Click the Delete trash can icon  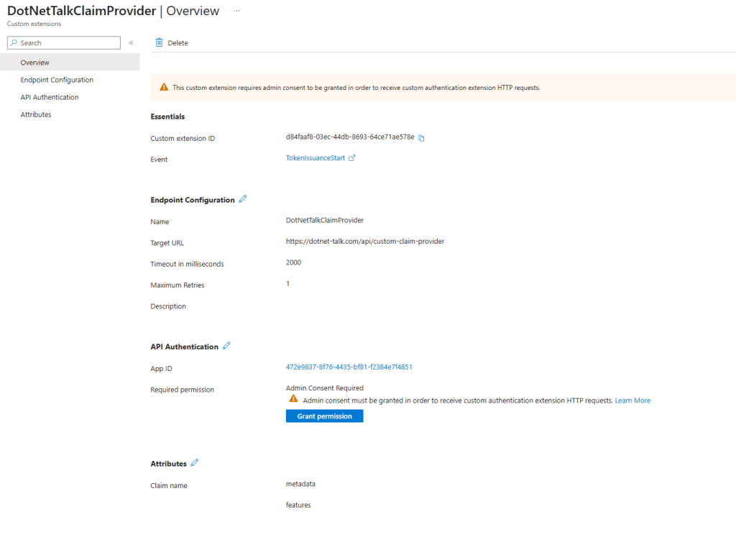[x=159, y=42]
